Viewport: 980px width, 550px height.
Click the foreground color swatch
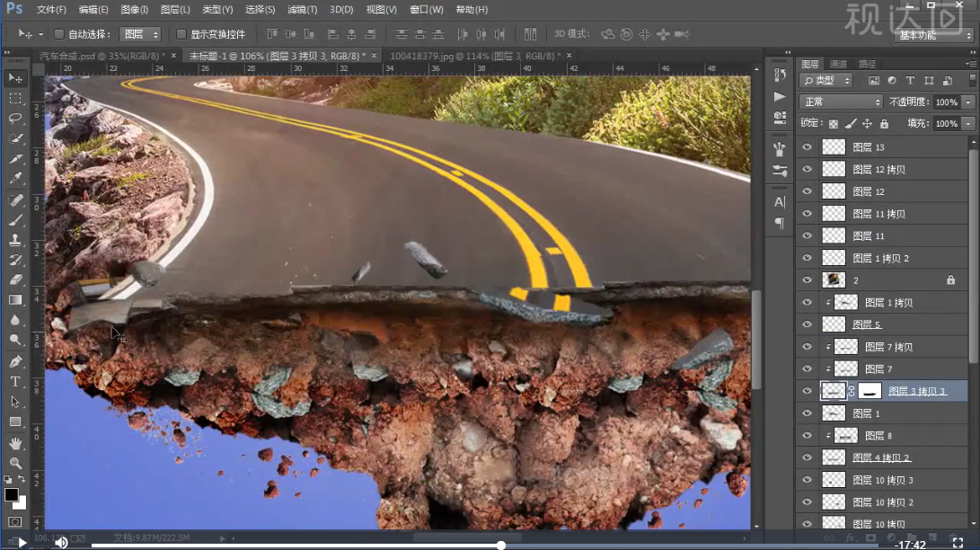click(12, 495)
